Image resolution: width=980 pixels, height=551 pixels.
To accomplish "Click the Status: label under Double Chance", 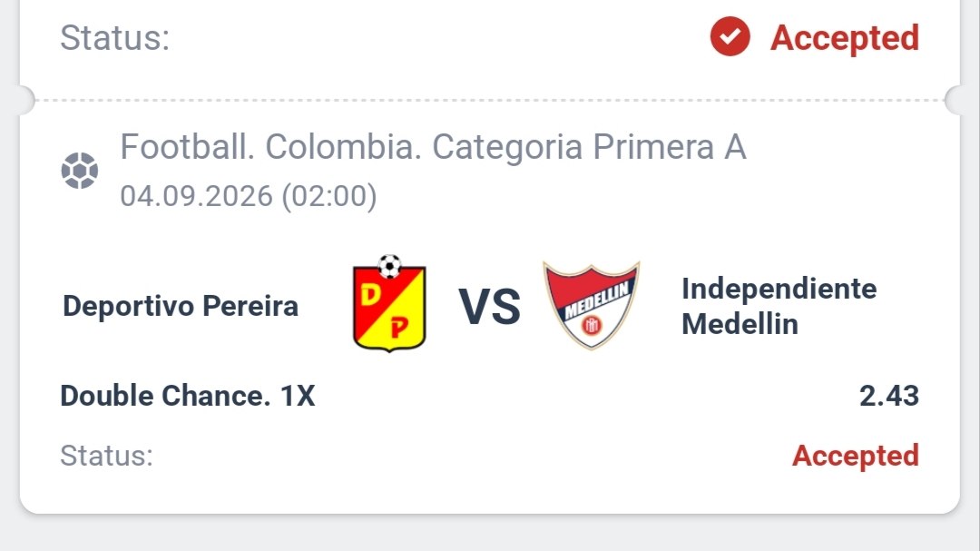I will [106, 456].
